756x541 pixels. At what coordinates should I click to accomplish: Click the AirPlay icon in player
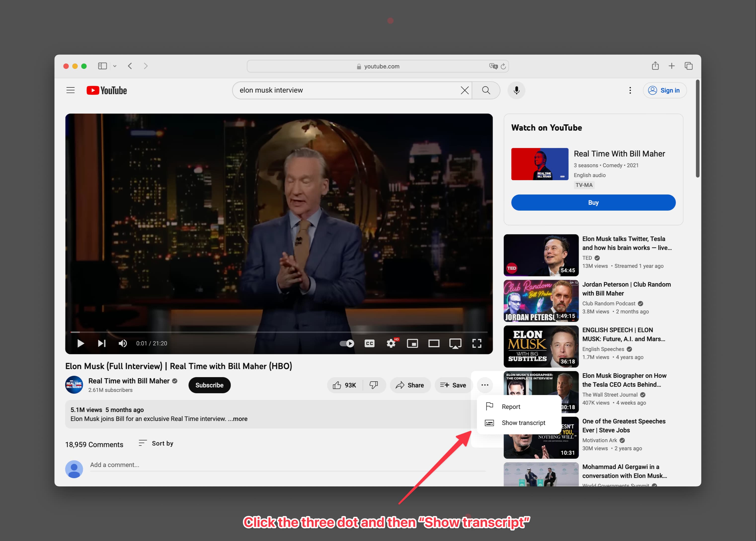(x=455, y=344)
